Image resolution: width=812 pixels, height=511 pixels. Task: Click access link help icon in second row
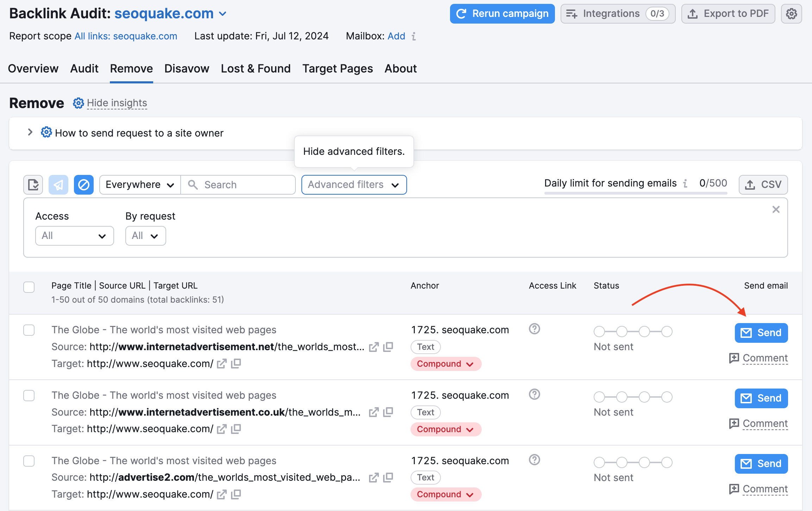[x=534, y=394]
